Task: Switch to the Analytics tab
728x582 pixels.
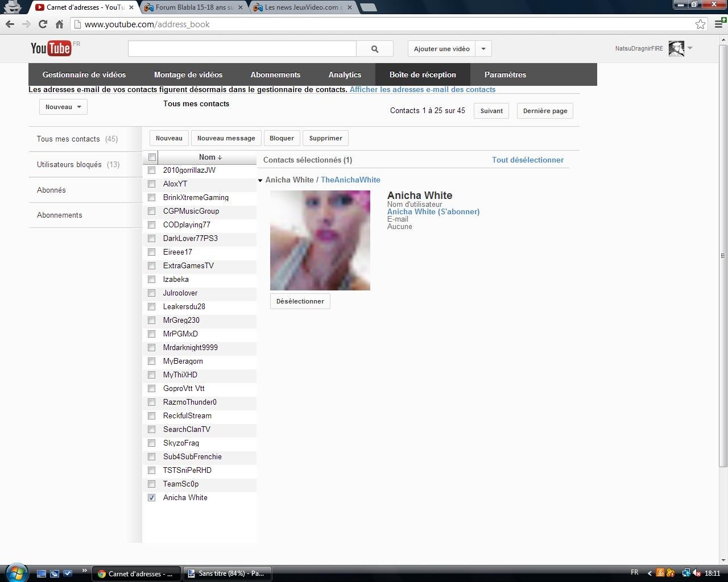Action: (345, 74)
